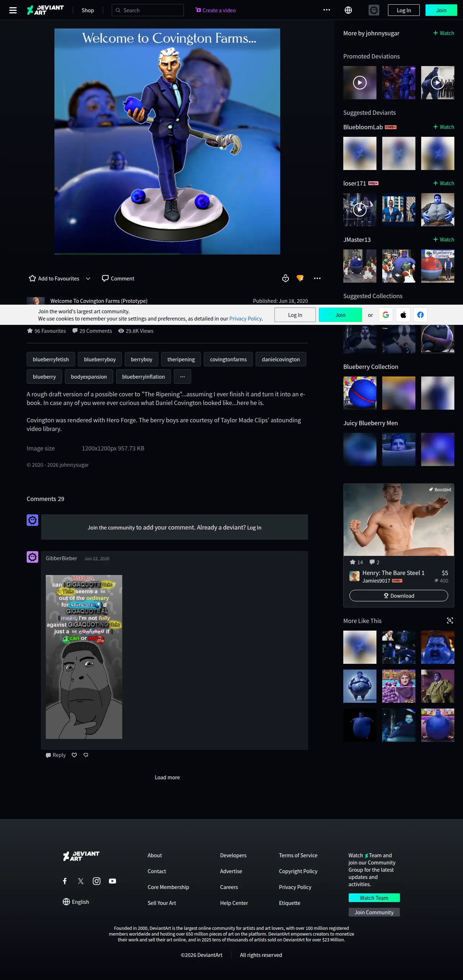Sign in with Google icon button
Screen dimensions: 463x980
[x=385, y=315]
